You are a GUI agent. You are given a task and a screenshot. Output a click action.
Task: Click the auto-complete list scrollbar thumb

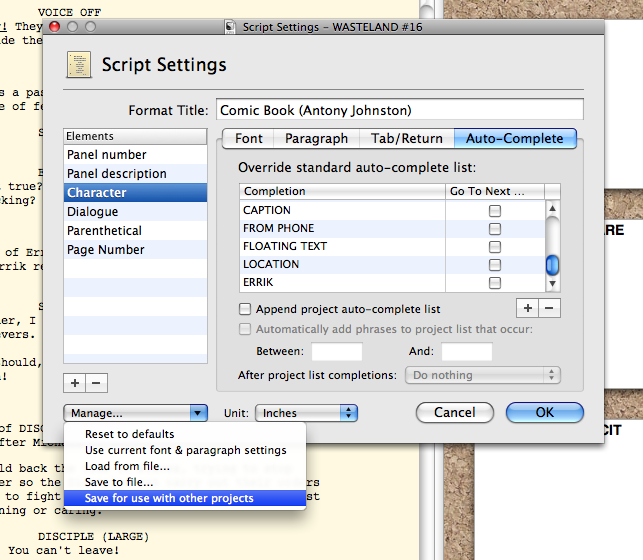(551, 266)
